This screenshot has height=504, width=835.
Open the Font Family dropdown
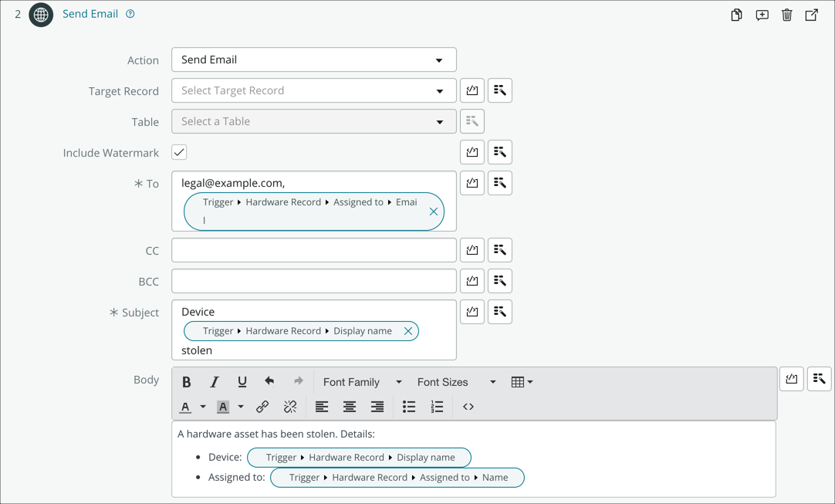(361, 381)
